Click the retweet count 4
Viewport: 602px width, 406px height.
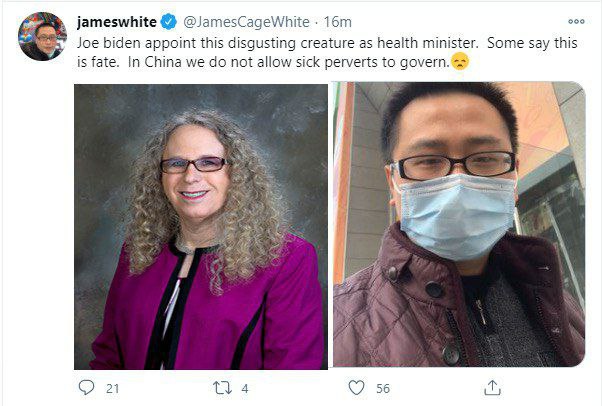tap(245, 389)
